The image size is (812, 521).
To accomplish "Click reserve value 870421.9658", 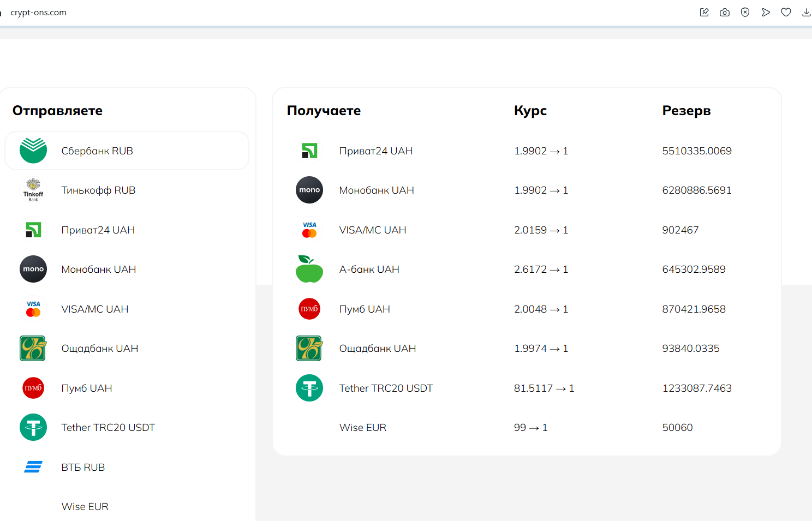I will (x=694, y=309).
